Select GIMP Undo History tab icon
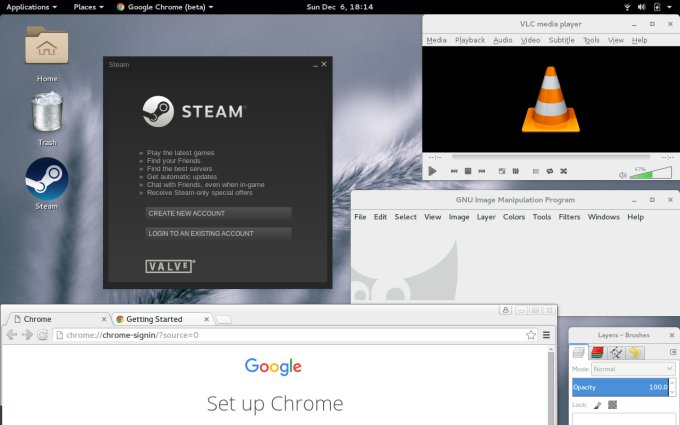Screen dimensions: 680x425 (634, 353)
